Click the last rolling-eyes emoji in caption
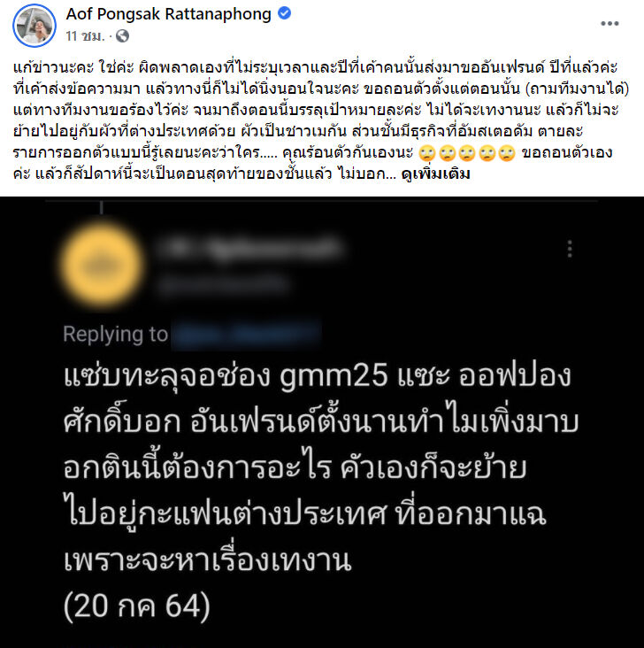The width and height of the screenshot is (644, 648). [507, 153]
